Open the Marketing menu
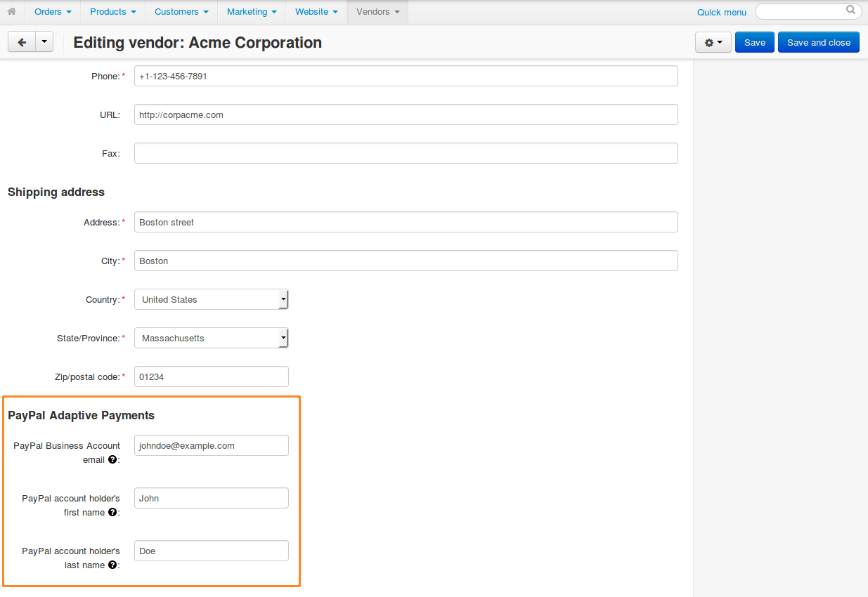 (x=252, y=12)
